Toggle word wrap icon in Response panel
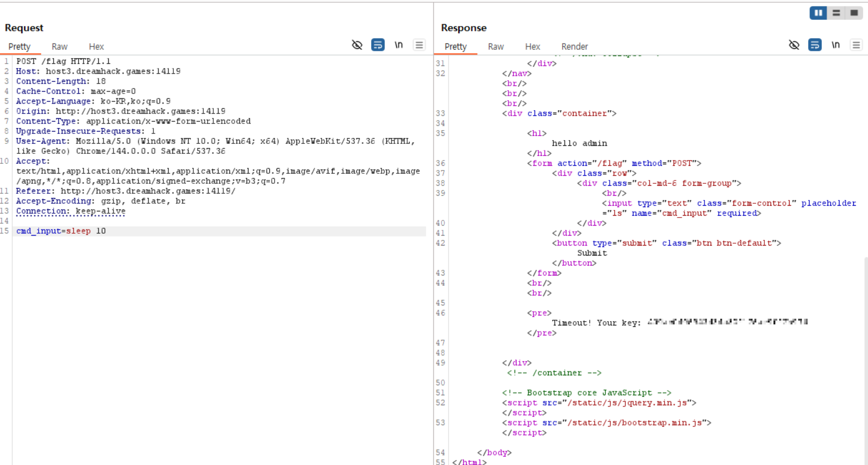The width and height of the screenshot is (868, 465). point(815,45)
